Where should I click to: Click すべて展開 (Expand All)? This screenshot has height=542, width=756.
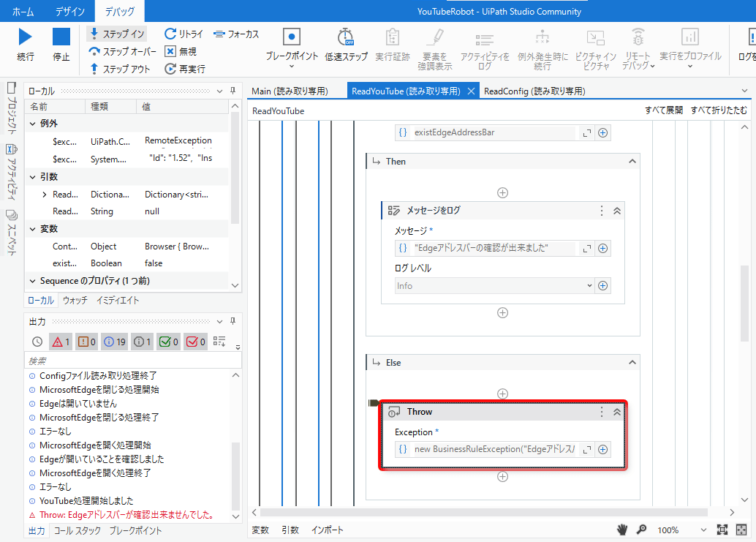pos(664,110)
